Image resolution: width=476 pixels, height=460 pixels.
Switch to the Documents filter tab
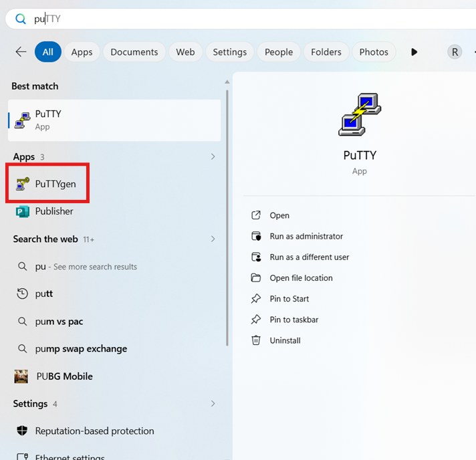pos(134,52)
